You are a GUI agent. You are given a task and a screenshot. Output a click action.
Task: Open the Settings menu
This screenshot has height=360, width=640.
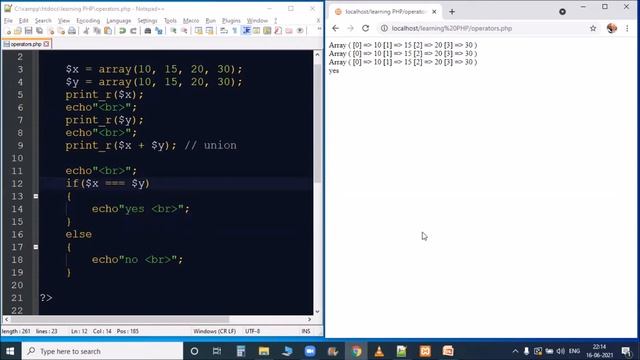[x=147, y=20]
